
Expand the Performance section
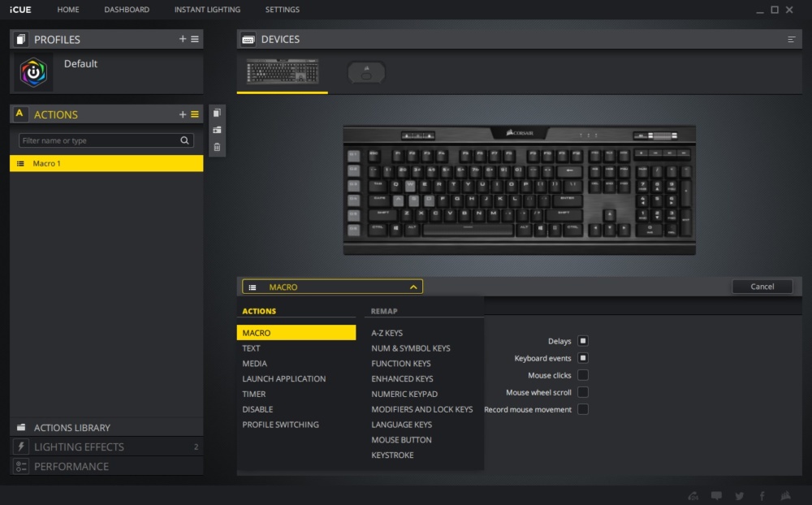pyautogui.click(x=106, y=466)
